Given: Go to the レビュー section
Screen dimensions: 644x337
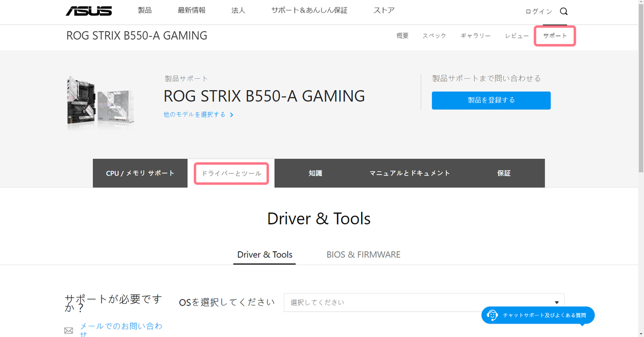Looking at the screenshot, I should coord(517,36).
